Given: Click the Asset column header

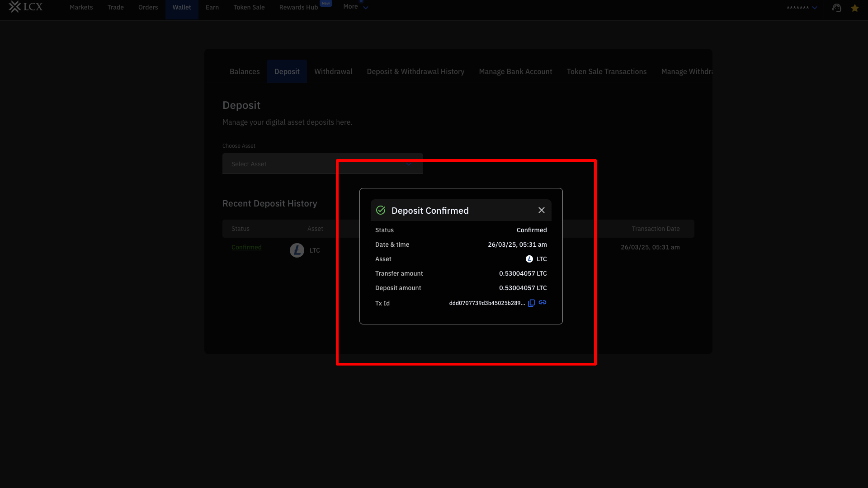Looking at the screenshot, I should tap(315, 229).
